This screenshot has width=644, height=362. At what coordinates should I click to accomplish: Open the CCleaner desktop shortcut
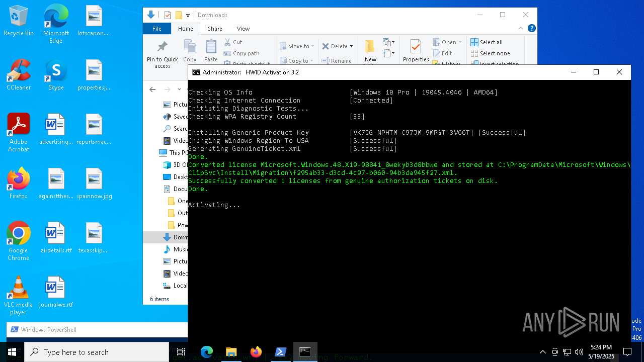pyautogui.click(x=19, y=75)
